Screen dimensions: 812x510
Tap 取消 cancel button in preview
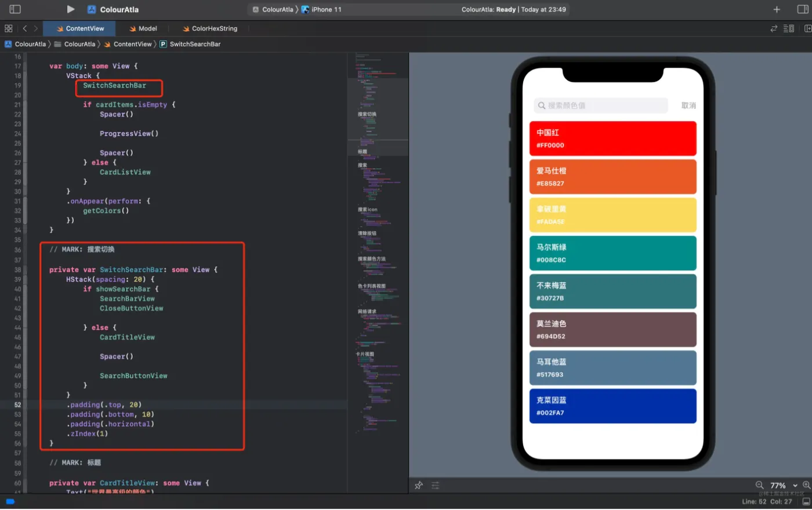(x=688, y=105)
